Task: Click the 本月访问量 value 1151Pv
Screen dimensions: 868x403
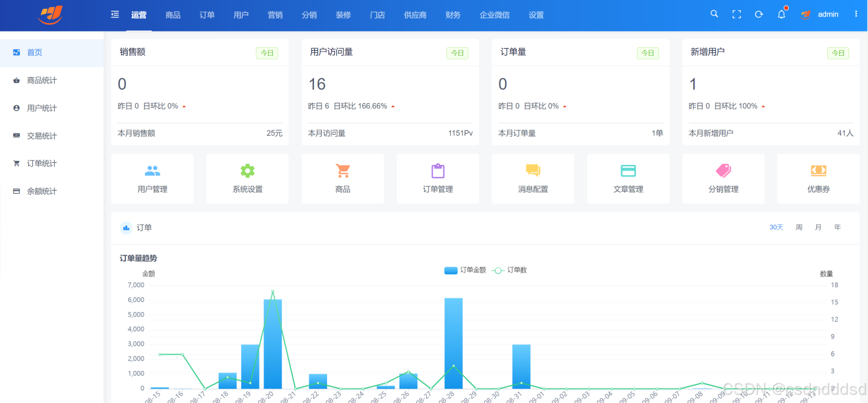Action: [460, 133]
